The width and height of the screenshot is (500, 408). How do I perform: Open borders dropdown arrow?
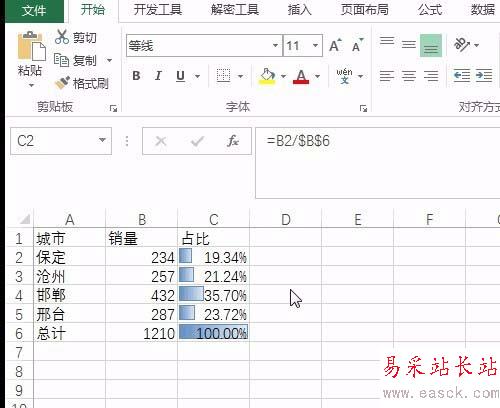[x=240, y=76]
